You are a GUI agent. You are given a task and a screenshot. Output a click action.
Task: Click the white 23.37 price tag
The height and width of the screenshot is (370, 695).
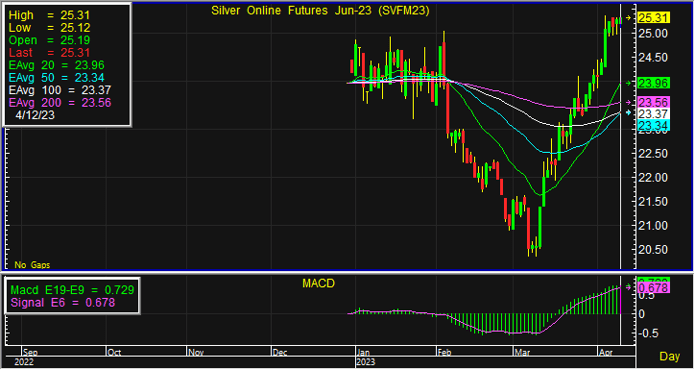pyautogui.click(x=654, y=113)
